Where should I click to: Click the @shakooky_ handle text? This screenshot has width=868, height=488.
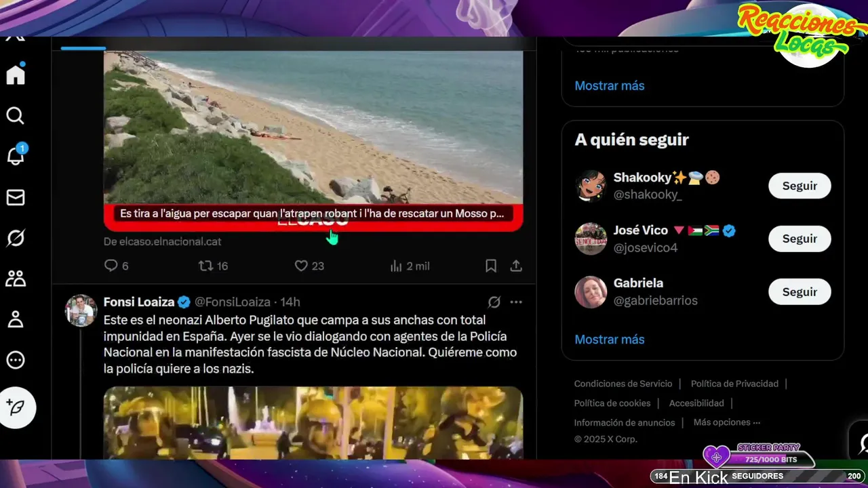pos(648,195)
